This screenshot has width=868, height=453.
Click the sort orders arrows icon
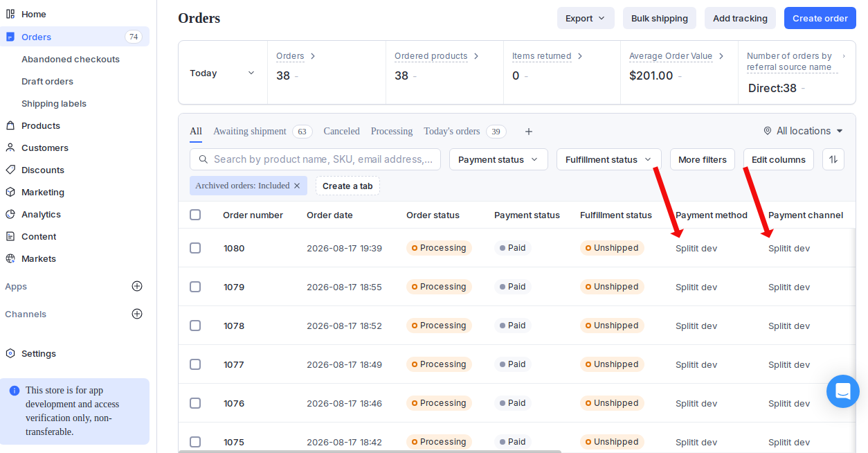coord(833,159)
